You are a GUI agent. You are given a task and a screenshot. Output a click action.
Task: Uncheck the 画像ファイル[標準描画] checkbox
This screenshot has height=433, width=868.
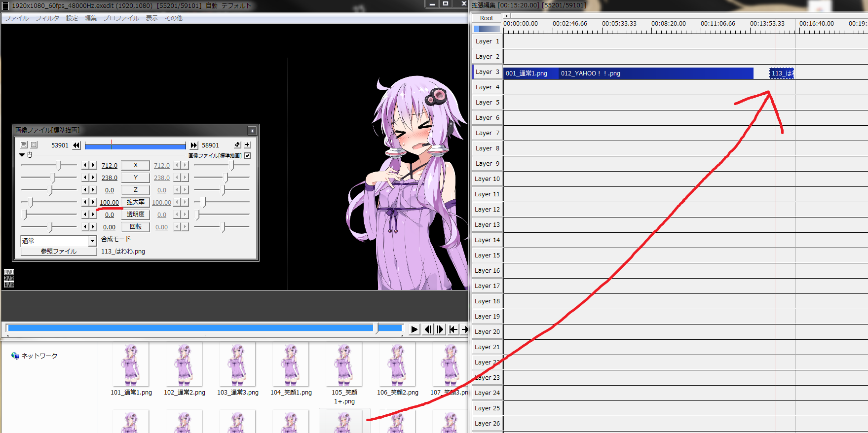tap(248, 155)
